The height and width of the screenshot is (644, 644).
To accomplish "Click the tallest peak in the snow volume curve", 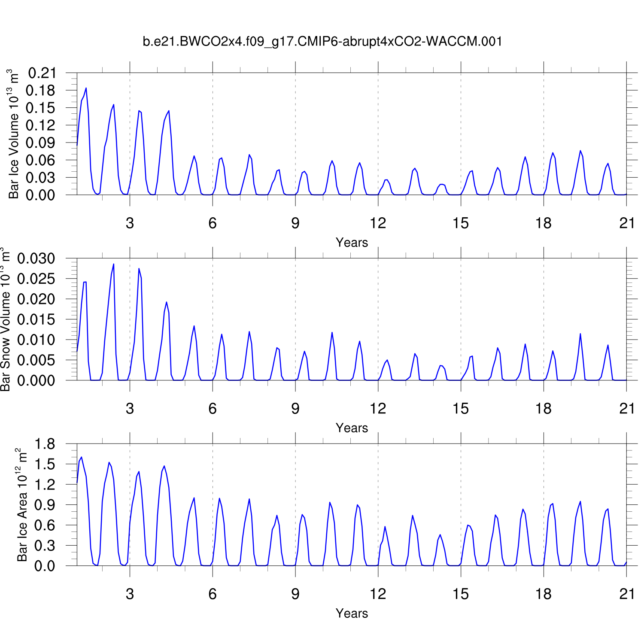I will [113, 264].
